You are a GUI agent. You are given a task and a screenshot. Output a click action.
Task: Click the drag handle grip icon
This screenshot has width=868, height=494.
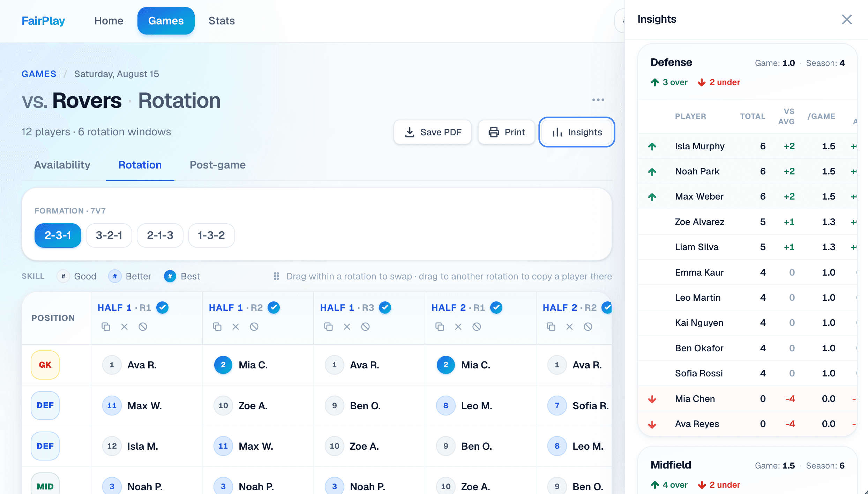tap(276, 276)
